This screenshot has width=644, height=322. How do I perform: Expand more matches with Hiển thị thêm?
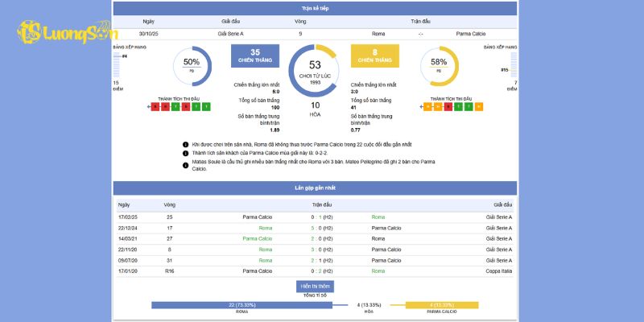[315, 286]
